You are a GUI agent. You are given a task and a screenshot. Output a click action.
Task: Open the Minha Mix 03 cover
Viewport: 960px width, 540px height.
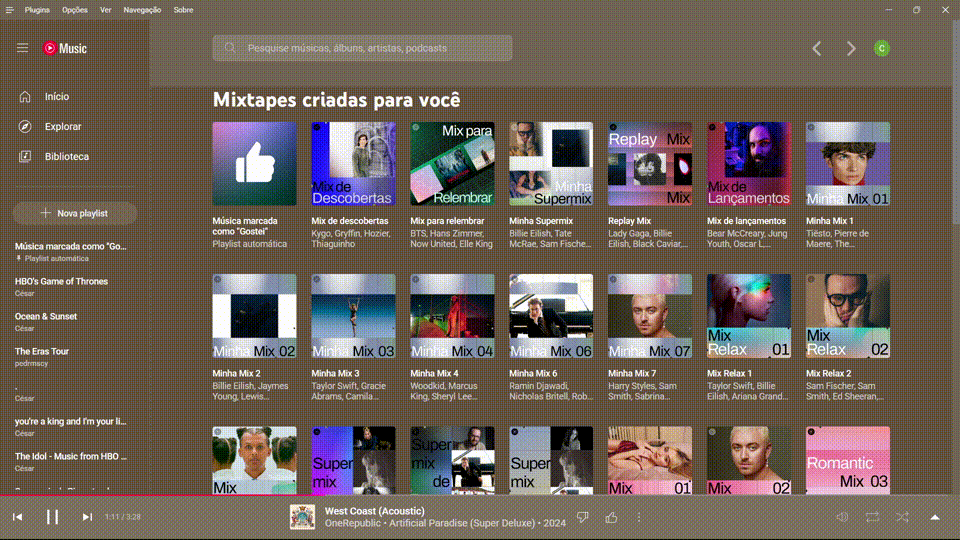353,316
